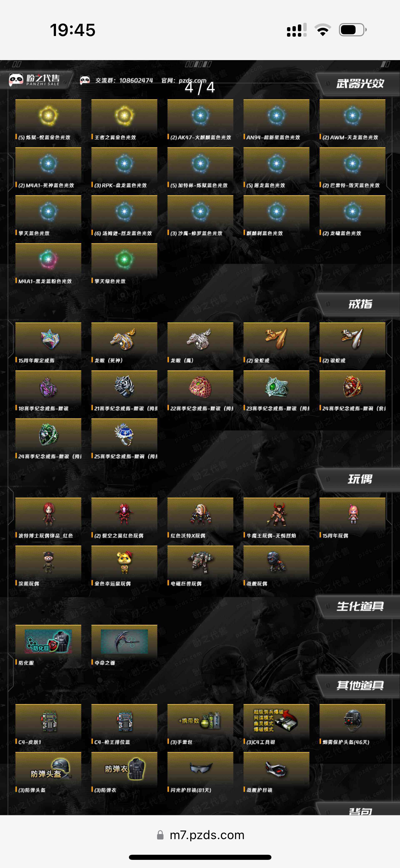Select the (3)防弹头盔 helmet thumbnail
Screen dimensions: 400x868
pyautogui.click(x=48, y=769)
